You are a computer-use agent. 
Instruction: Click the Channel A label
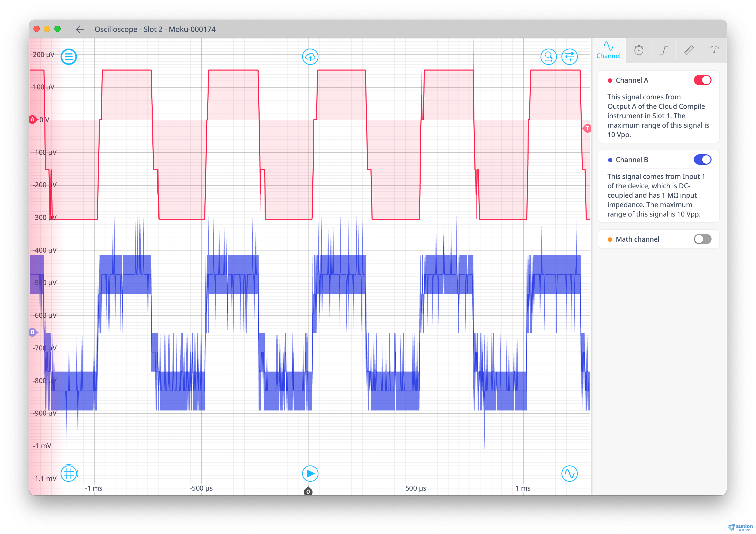coord(632,80)
